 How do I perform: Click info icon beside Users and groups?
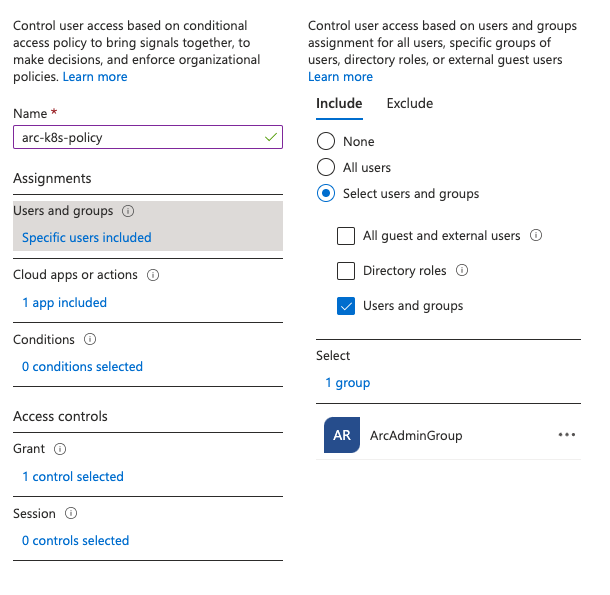(128, 211)
